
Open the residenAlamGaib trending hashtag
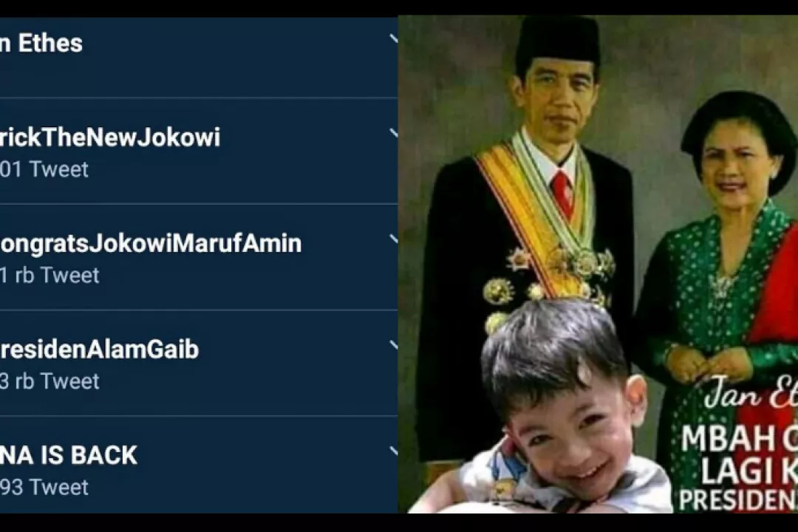click(x=99, y=349)
